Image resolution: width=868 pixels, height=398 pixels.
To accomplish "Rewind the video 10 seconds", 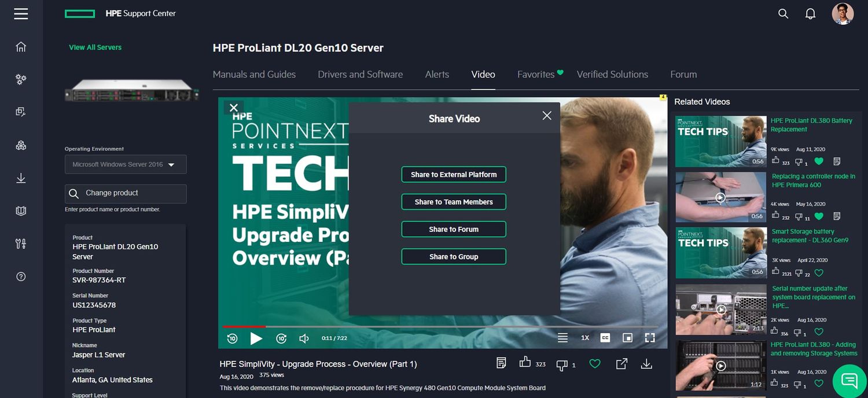I will point(232,338).
